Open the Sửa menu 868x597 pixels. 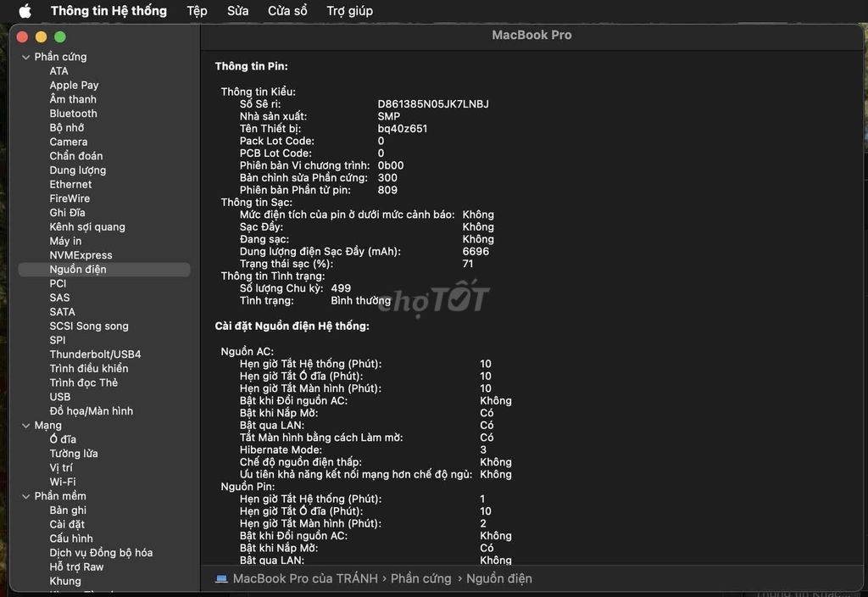237,11
